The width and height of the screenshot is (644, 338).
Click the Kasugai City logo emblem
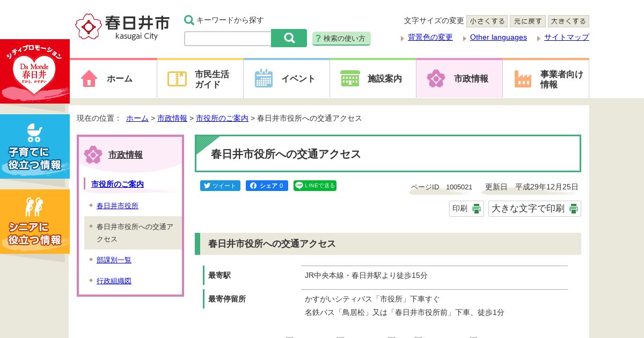[89, 27]
